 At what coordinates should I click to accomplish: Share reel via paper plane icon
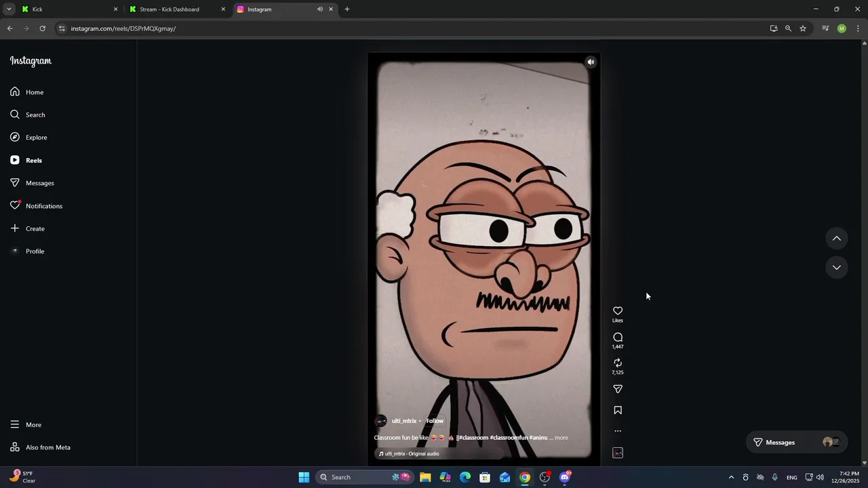[x=618, y=389]
